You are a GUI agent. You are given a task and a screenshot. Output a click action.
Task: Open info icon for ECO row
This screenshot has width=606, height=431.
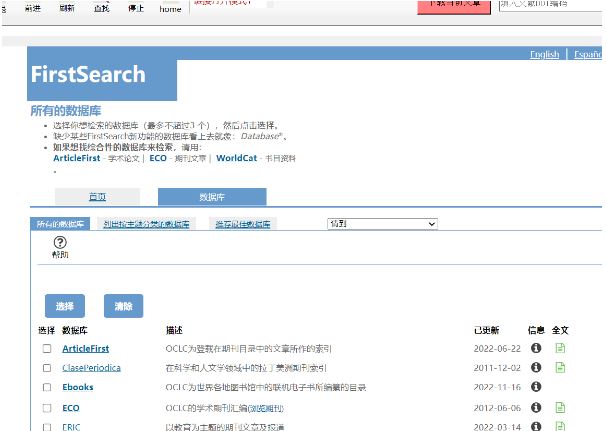point(536,407)
